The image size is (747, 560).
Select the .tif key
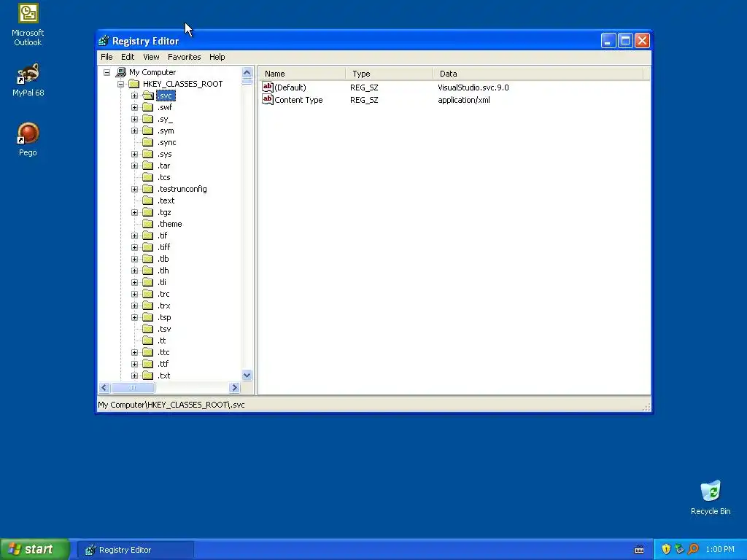(x=163, y=236)
